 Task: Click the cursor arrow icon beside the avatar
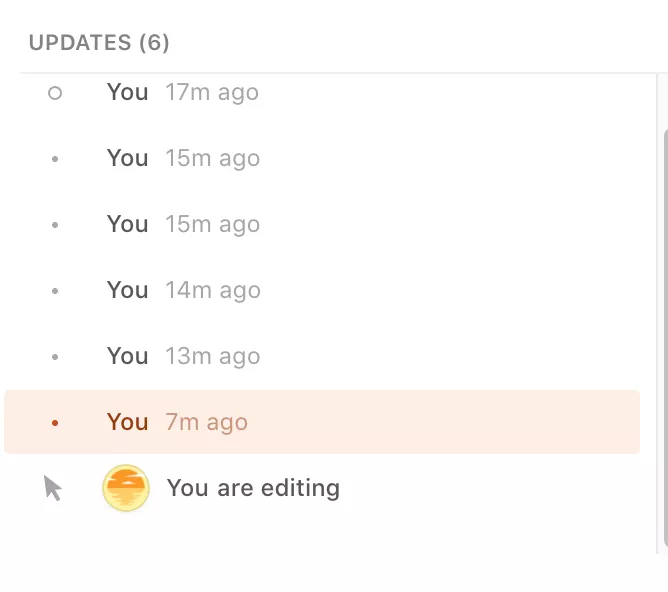53,488
